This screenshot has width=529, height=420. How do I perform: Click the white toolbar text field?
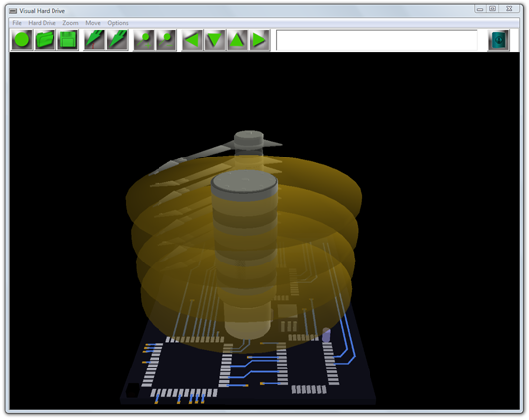377,40
